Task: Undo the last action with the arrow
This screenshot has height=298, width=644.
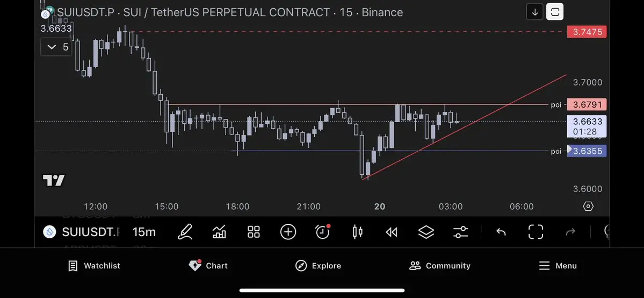Action: pyautogui.click(x=501, y=232)
